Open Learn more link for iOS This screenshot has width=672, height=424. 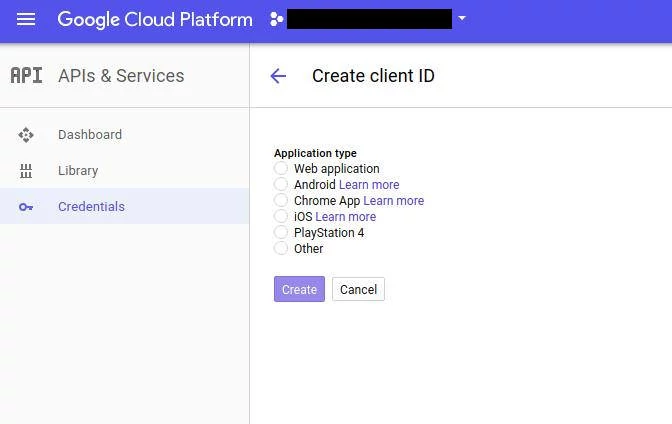pyautogui.click(x=345, y=217)
